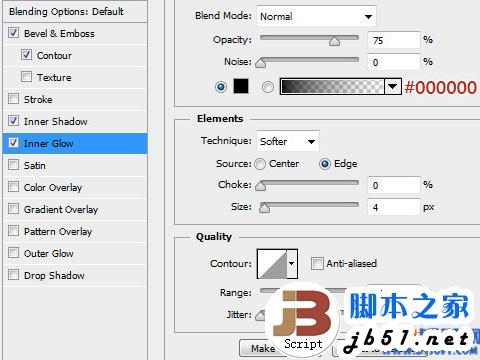
Task: Choose the gradient glow radio button
Action: pyautogui.click(x=268, y=87)
